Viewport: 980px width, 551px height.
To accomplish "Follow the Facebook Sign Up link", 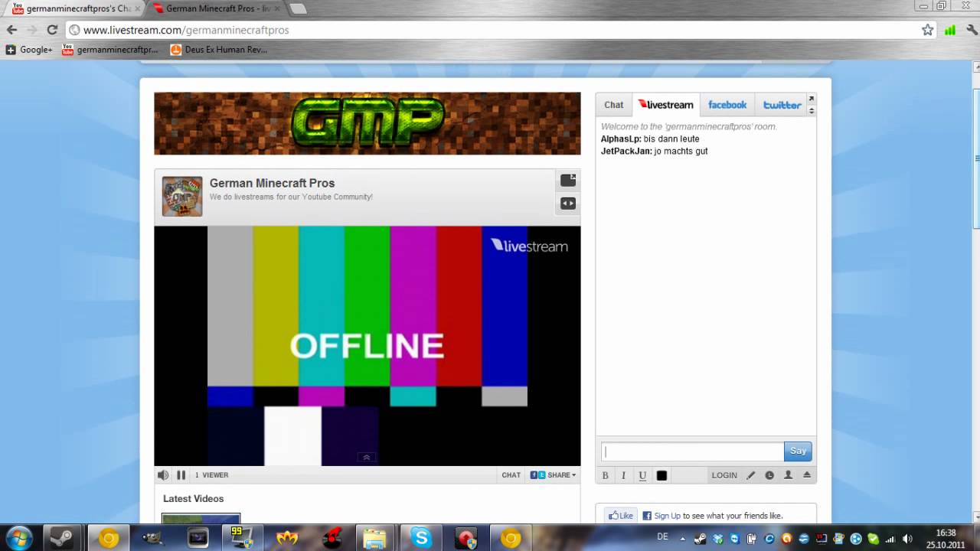I will pyautogui.click(x=667, y=516).
